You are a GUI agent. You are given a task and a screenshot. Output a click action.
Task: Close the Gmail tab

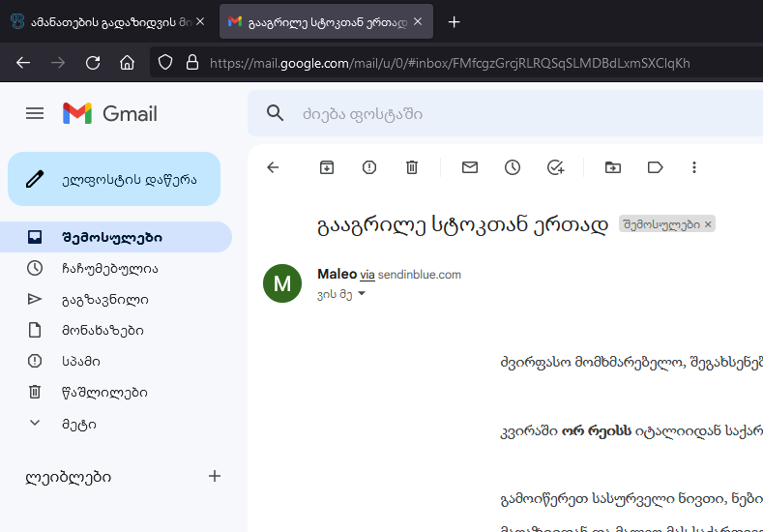(418, 21)
